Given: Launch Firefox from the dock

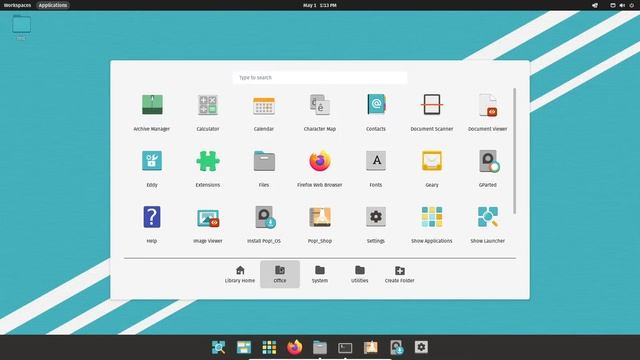Looking at the screenshot, I should (294, 347).
